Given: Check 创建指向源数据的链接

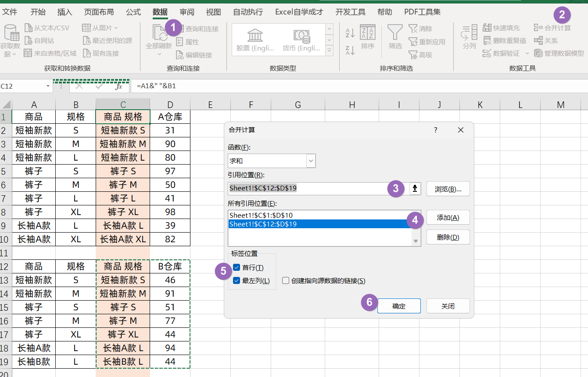Looking at the screenshot, I should 286,280.
